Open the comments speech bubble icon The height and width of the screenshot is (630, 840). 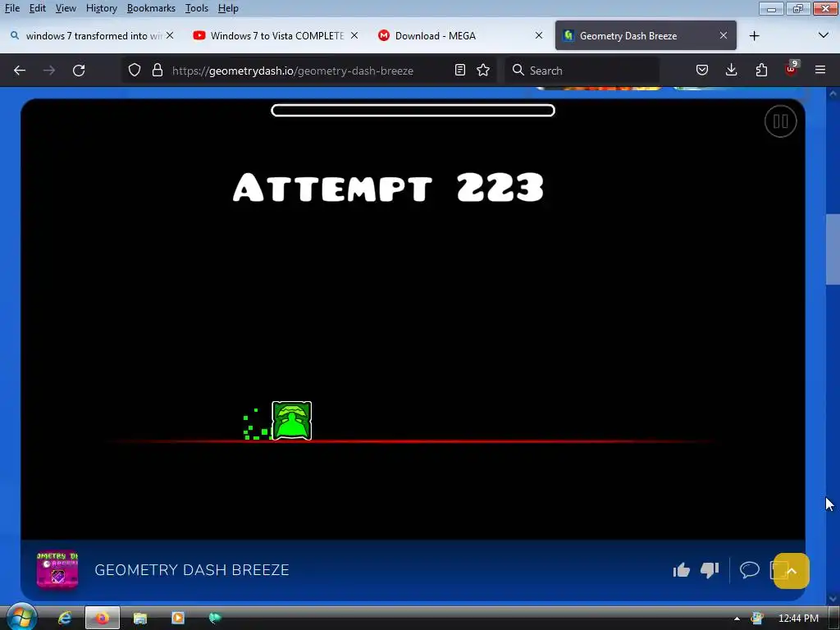pyautogui.click(x=750, y=569)
